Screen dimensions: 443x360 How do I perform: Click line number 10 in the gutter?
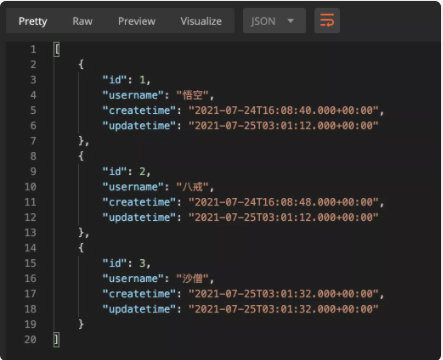(x=30, y=187)
